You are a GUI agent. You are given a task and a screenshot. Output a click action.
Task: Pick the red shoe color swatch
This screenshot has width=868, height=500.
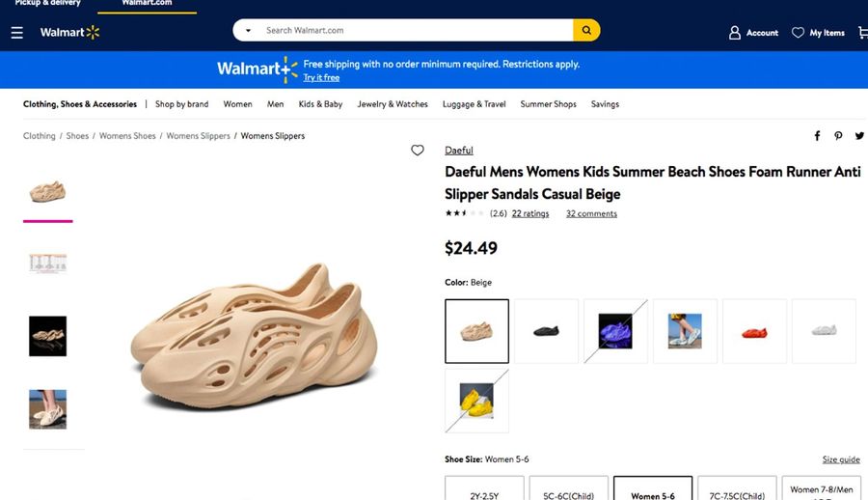coord(754,331)
